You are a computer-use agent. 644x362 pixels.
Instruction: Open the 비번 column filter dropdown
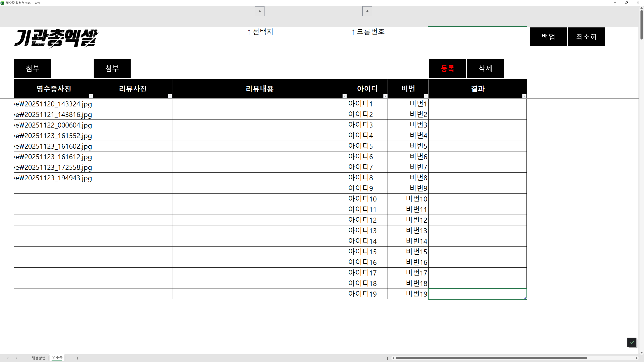click(426, 96)
